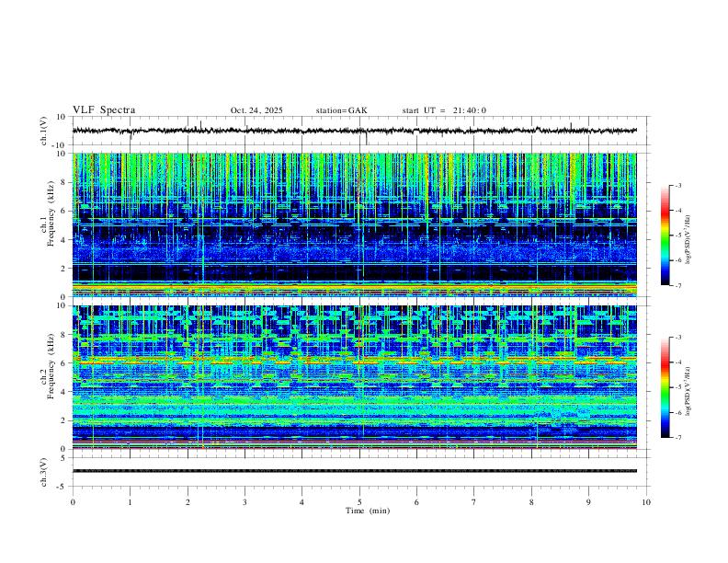The image size is (728, 563).
Task: Click the log(PSD) label beside the ch.2 color bar
Action: click(x=688, y=391)
